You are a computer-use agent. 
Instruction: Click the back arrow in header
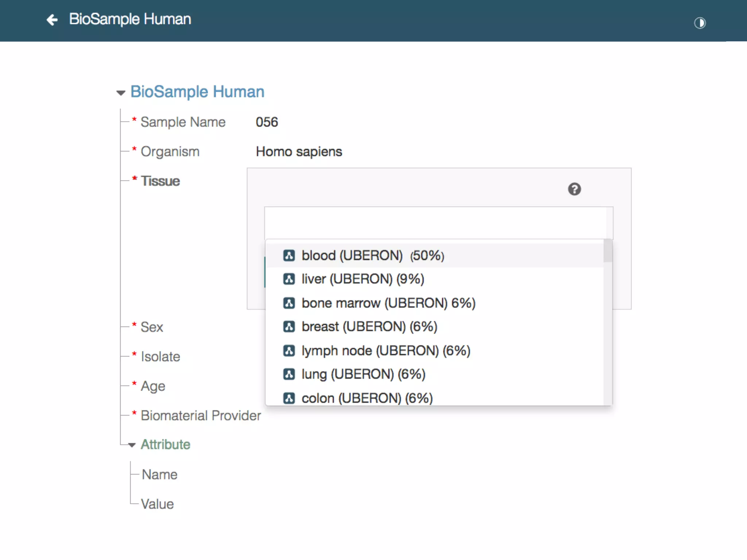click(52, 20)
